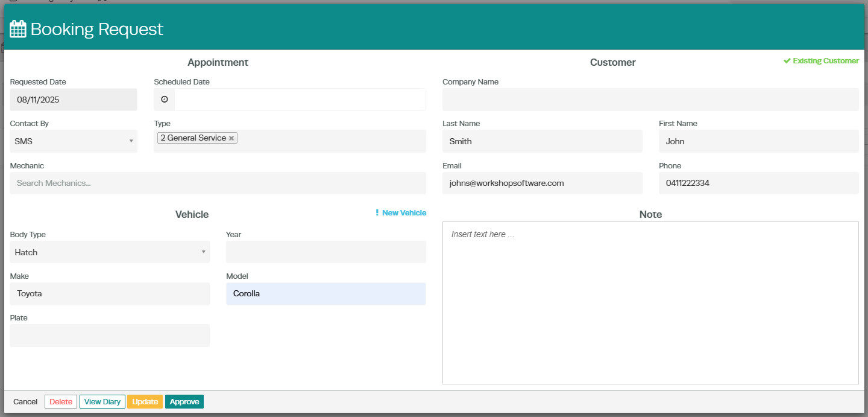Viewport: 868px width, 417px height.
Task: Click the New Vehicle link
Action: (404, 213)
